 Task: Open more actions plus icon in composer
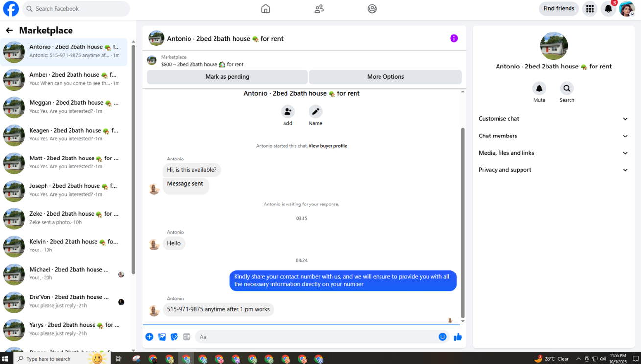pos(149,337)
